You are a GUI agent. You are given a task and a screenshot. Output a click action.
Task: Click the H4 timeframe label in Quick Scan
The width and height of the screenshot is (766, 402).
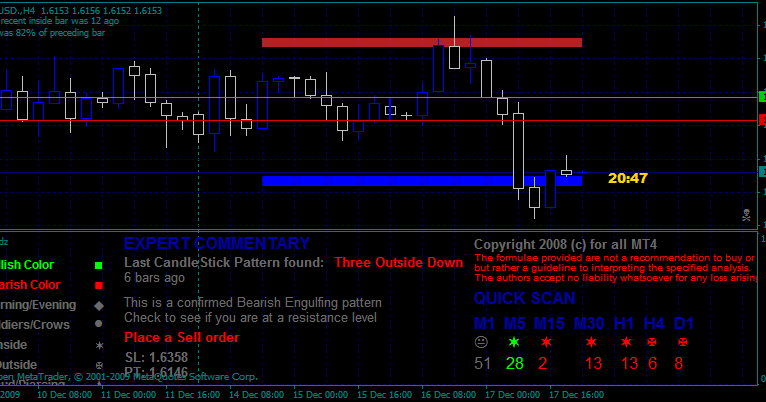(x=654, y=323)
